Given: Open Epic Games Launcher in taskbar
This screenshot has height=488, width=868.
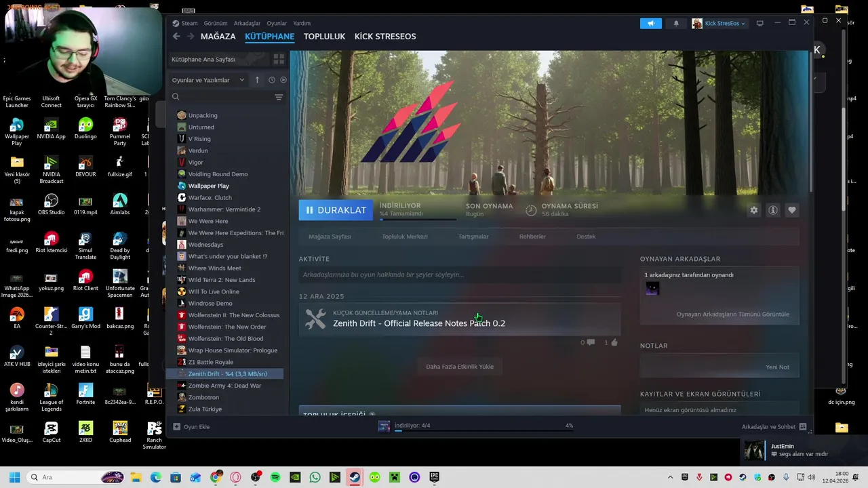Looking at the screenshot, I should point(434,477).
